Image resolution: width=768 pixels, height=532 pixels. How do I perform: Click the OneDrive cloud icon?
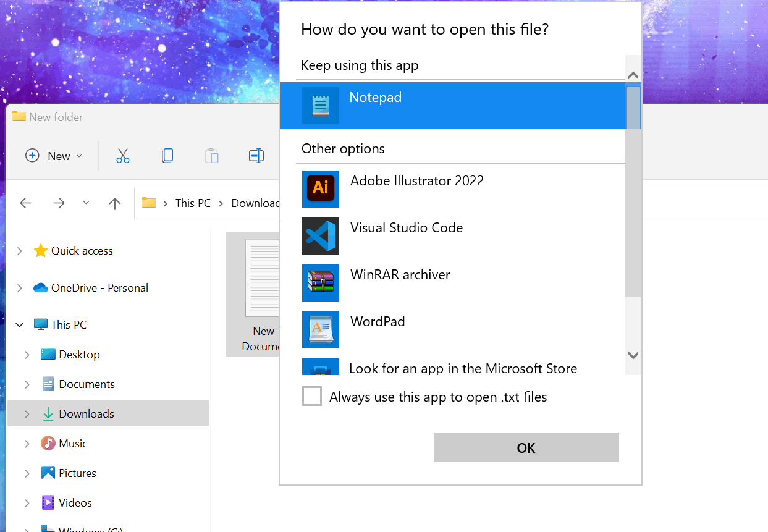[x=40, y=287]
